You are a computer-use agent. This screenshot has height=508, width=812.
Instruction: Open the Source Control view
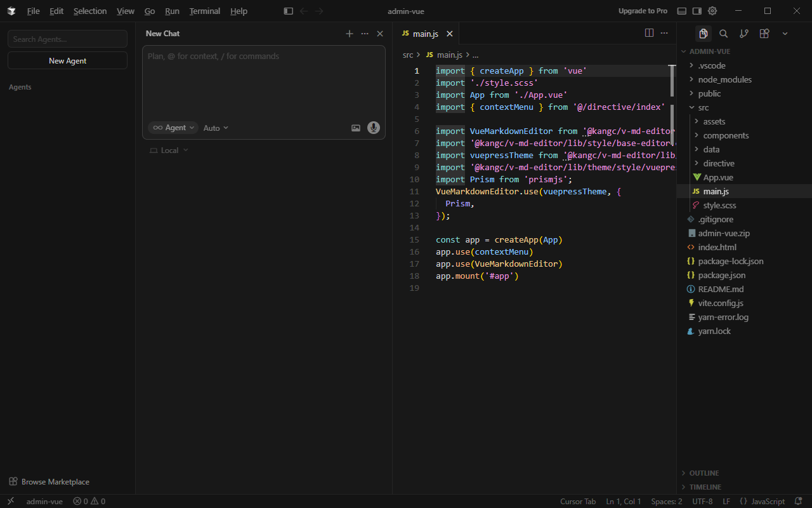tap(743, 34)
